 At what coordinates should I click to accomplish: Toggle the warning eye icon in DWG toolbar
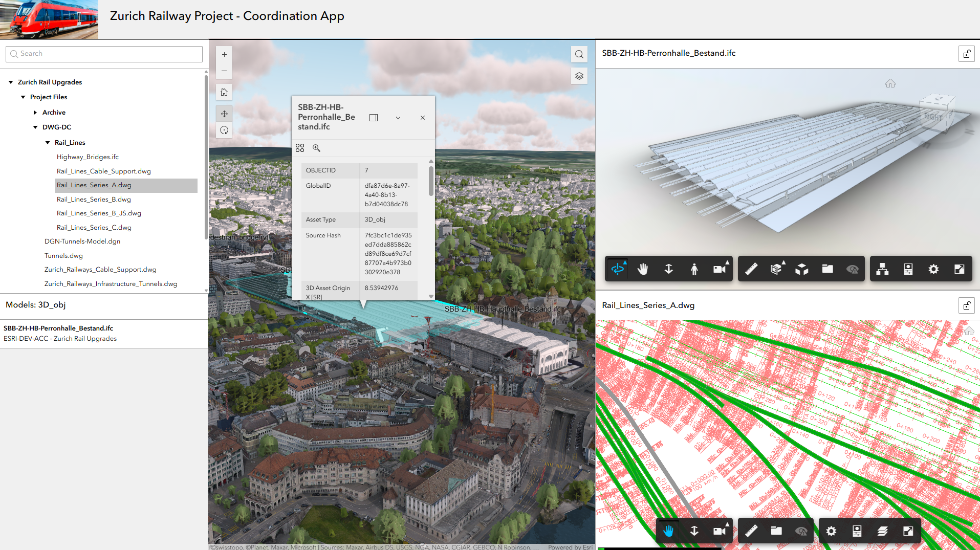coord(801,531)
